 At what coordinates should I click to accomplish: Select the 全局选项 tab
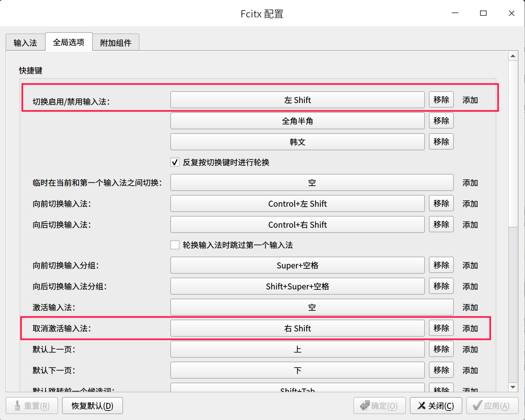coord(69,42)
